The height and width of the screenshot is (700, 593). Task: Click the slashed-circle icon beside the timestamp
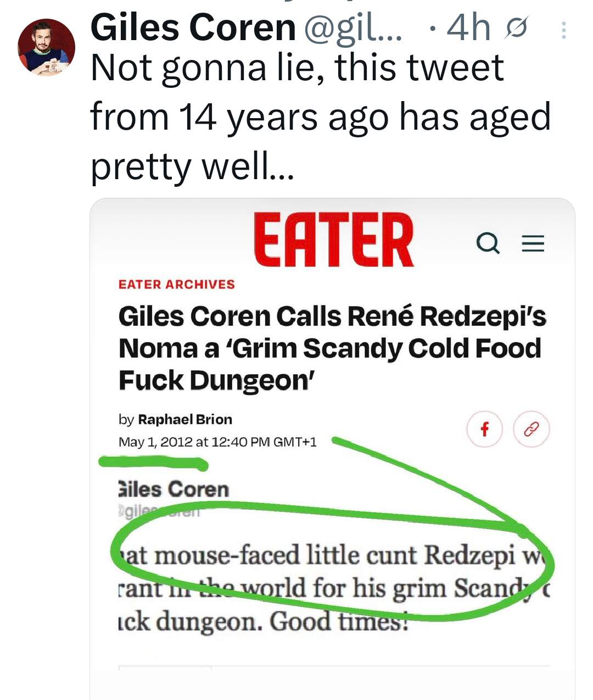click(517, 27)
